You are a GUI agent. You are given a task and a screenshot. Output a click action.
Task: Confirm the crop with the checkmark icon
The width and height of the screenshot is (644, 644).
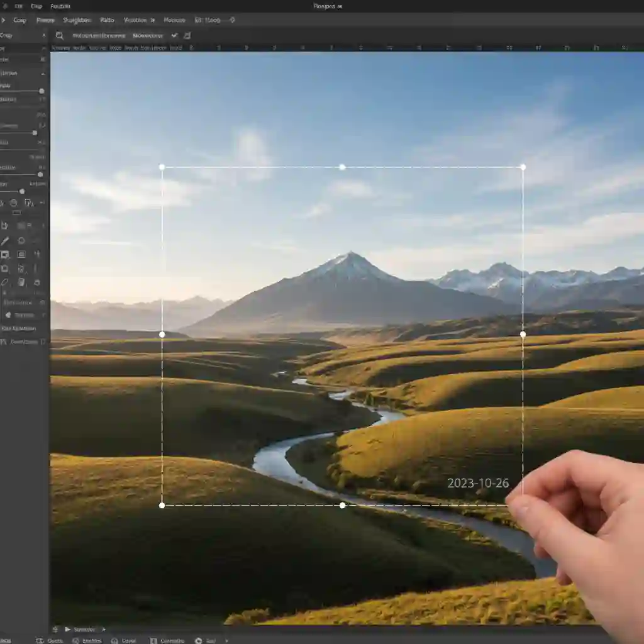[x=174, y=36]
